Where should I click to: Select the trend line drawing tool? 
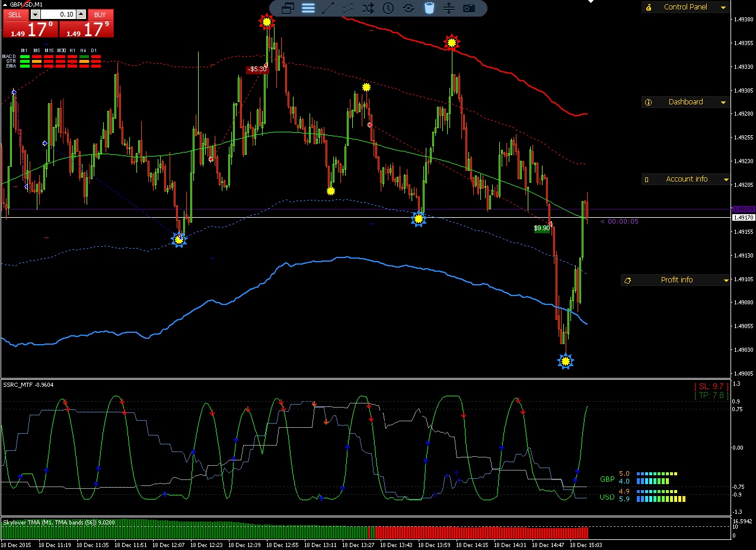(328, 8)
